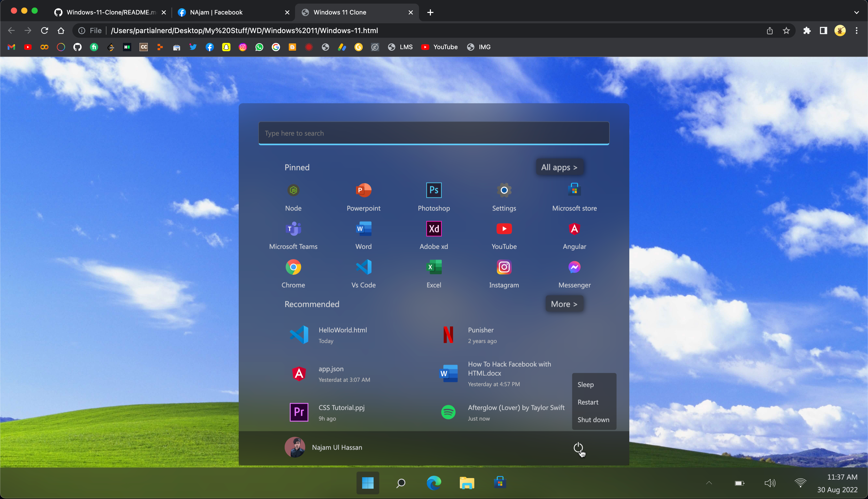The image size is (868, 499).
Task: Click the Wi-Fi tray icon
Action: pyautogui.click(x=800, y=483)
